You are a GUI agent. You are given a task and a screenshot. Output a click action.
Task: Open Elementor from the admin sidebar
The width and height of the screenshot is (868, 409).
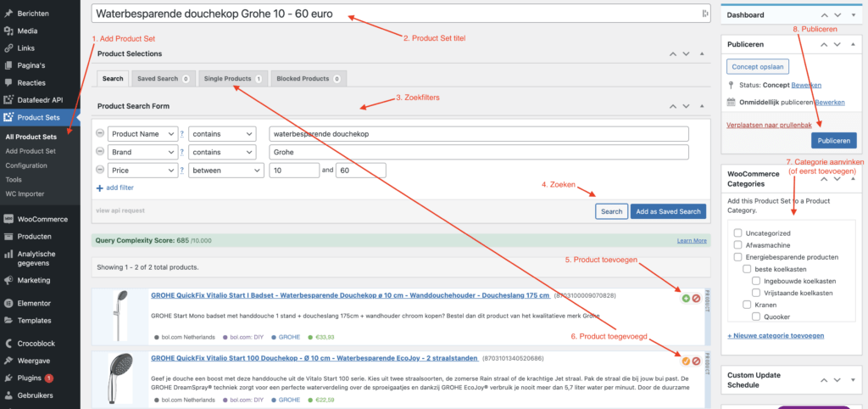[33, 303]
